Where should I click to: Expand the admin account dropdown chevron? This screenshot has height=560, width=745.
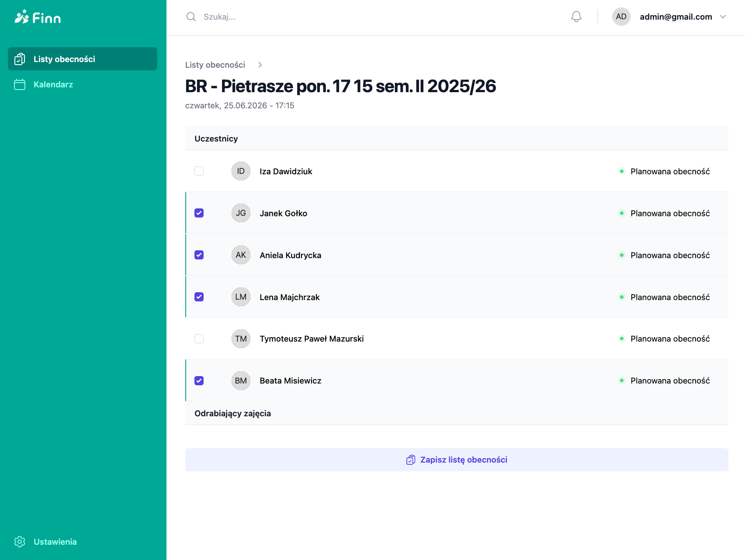pos(723,17)
